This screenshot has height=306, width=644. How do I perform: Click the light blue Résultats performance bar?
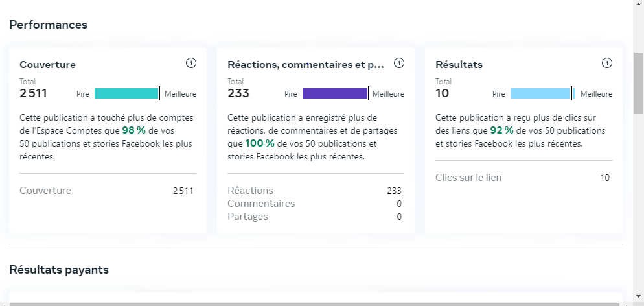coord(542,93)
